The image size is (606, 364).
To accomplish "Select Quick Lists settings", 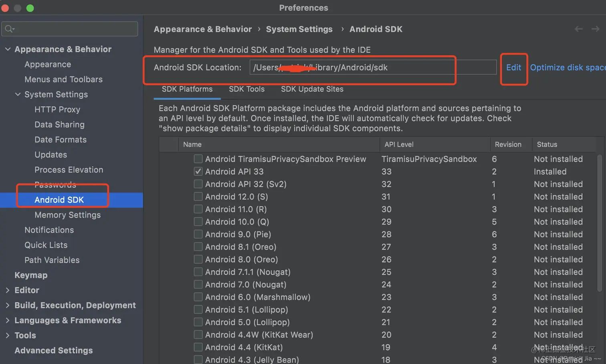I will point(46,245).
